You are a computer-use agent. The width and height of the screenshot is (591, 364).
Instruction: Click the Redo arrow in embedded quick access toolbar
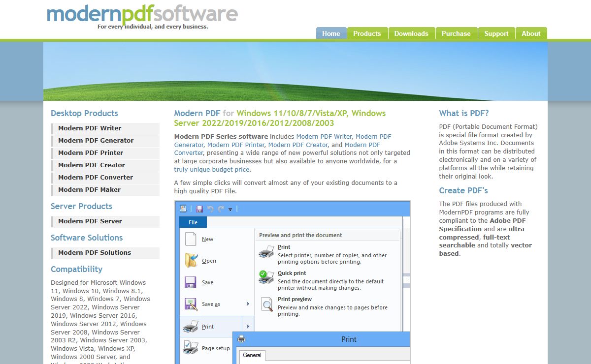click(221, 209)
